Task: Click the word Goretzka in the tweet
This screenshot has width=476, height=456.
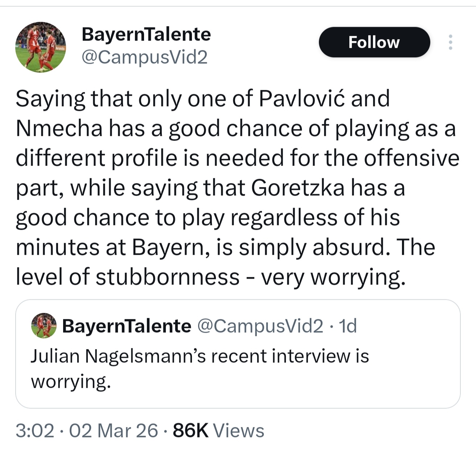Action: 297,188
